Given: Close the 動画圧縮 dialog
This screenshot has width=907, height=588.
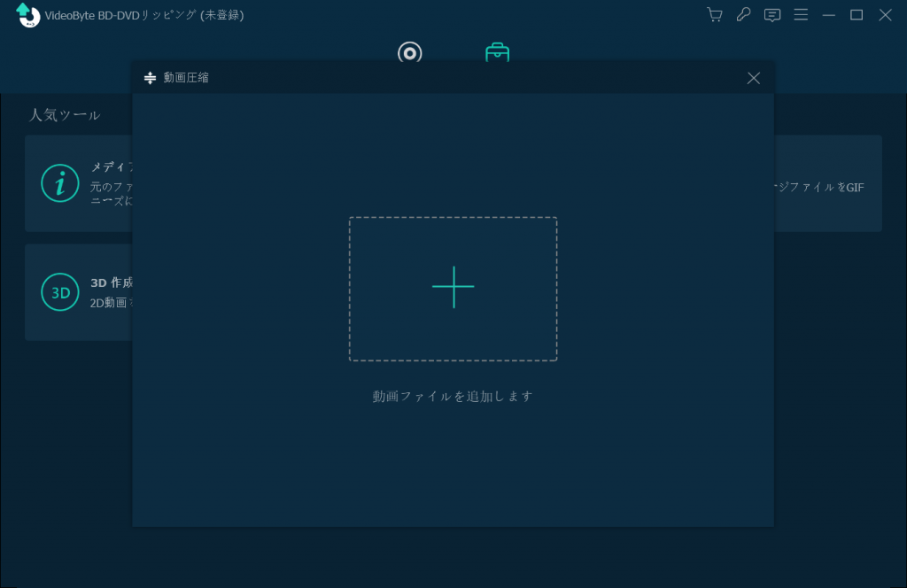Looking at the screenshot, I should 754,78.
